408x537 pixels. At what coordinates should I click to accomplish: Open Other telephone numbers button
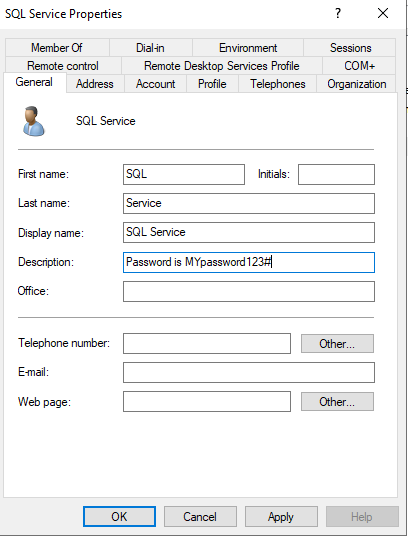(337, 344)
